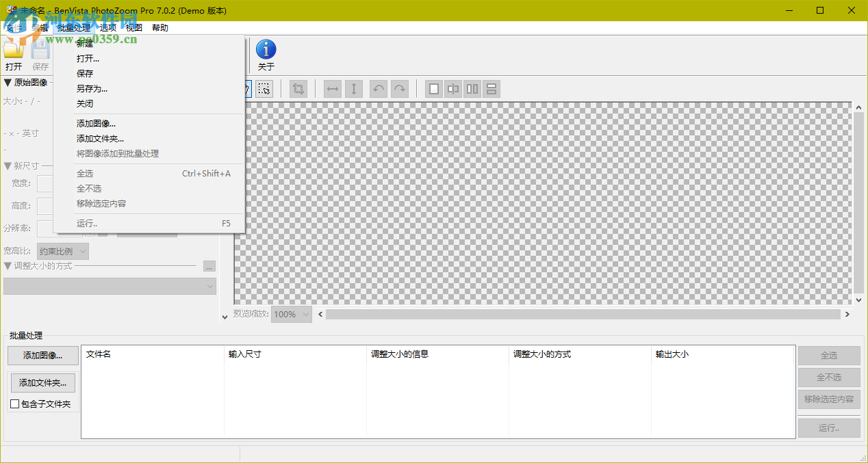Screen dimensions: 868x463
Task: Select the split preview comparison icon
Action: coord(452,88)
